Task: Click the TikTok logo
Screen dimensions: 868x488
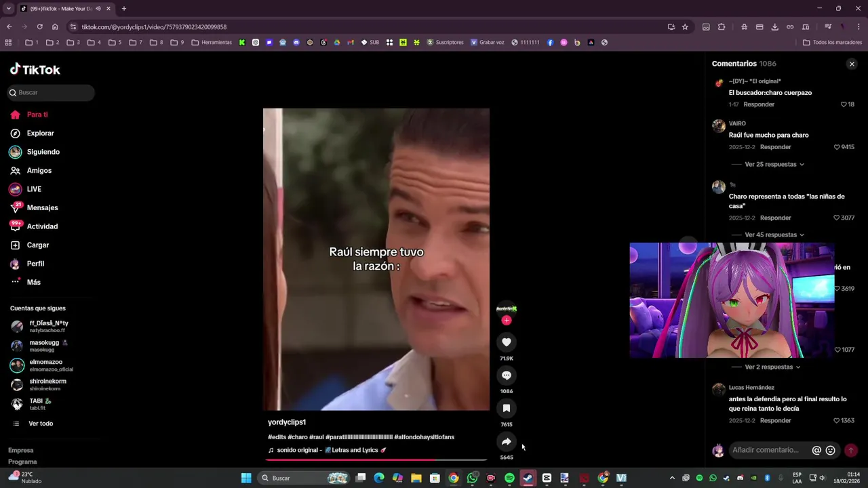Action: [x=35, y=69]
